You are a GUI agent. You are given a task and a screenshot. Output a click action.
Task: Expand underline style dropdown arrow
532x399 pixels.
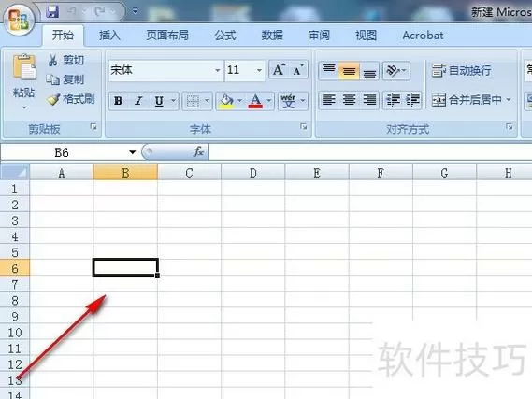tap(173, 101)
